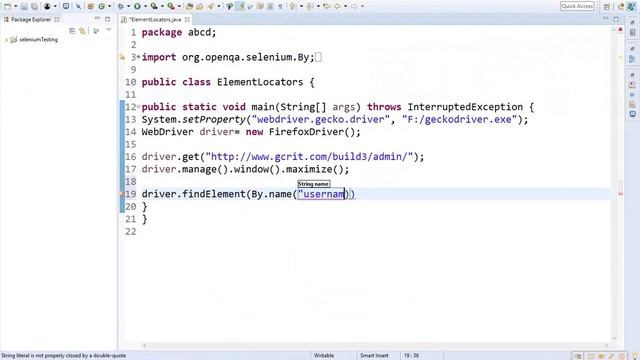Click the warning marker beside line 3
Viewport: 640px width, 360px height.
tap(122, 58)
